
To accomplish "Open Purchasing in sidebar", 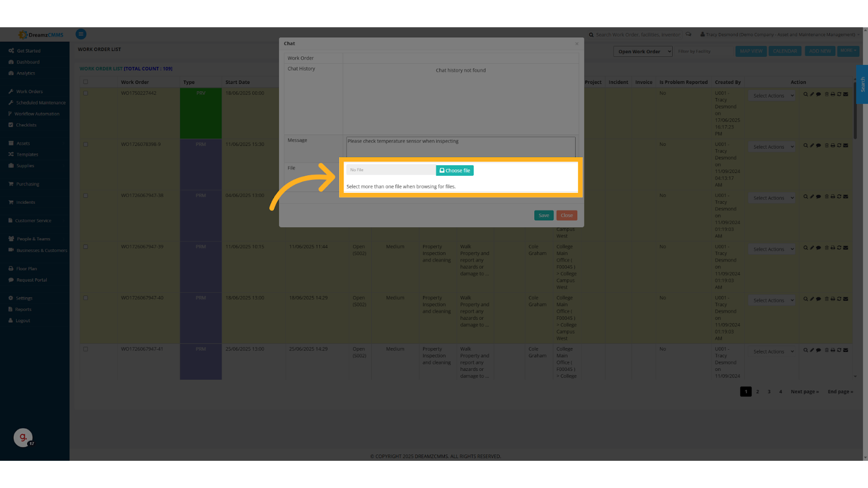I will point(23,184).
